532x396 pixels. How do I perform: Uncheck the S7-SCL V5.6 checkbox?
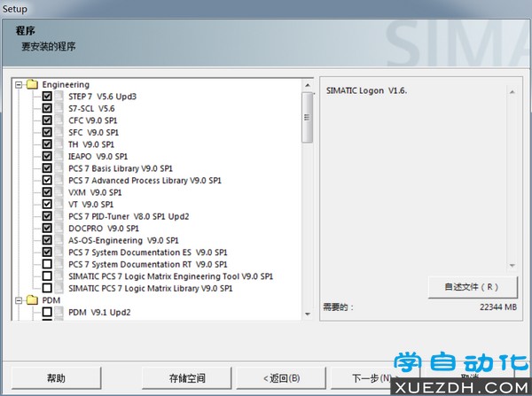(47, 108)
